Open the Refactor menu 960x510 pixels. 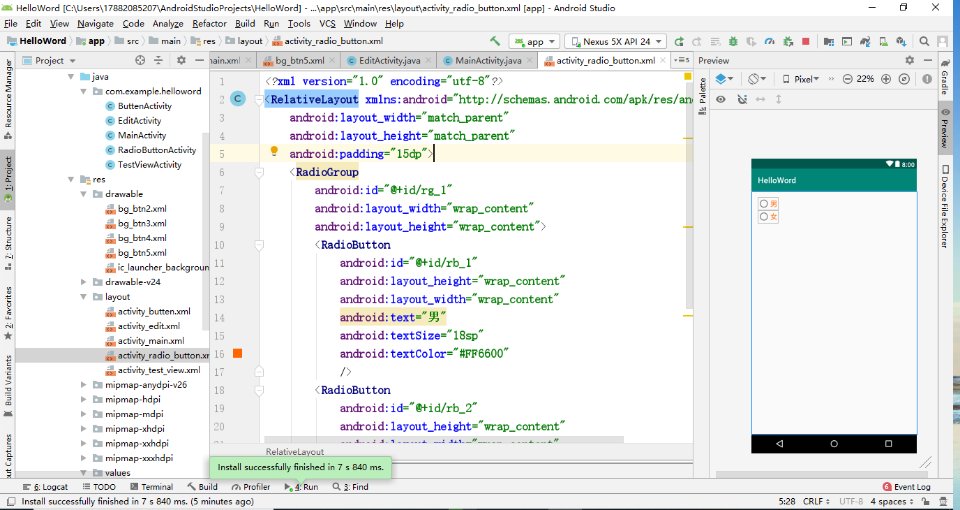pyautogui.click(x=209, y=23)
